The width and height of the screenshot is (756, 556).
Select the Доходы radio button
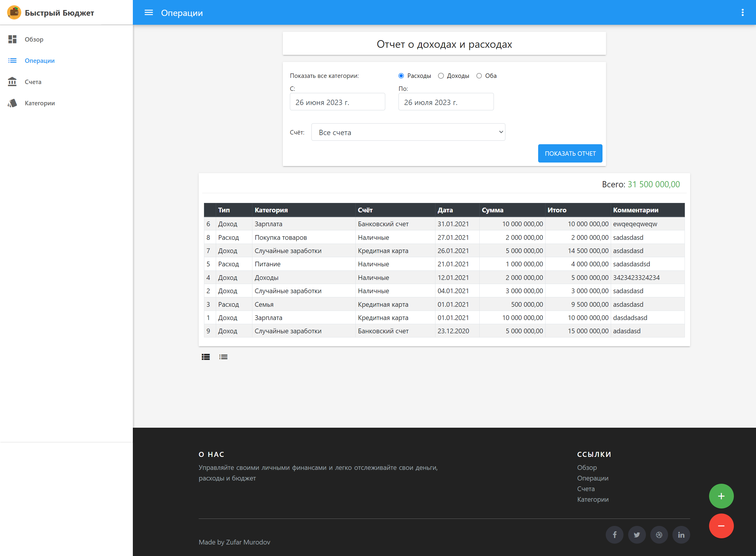click(441, 76)
